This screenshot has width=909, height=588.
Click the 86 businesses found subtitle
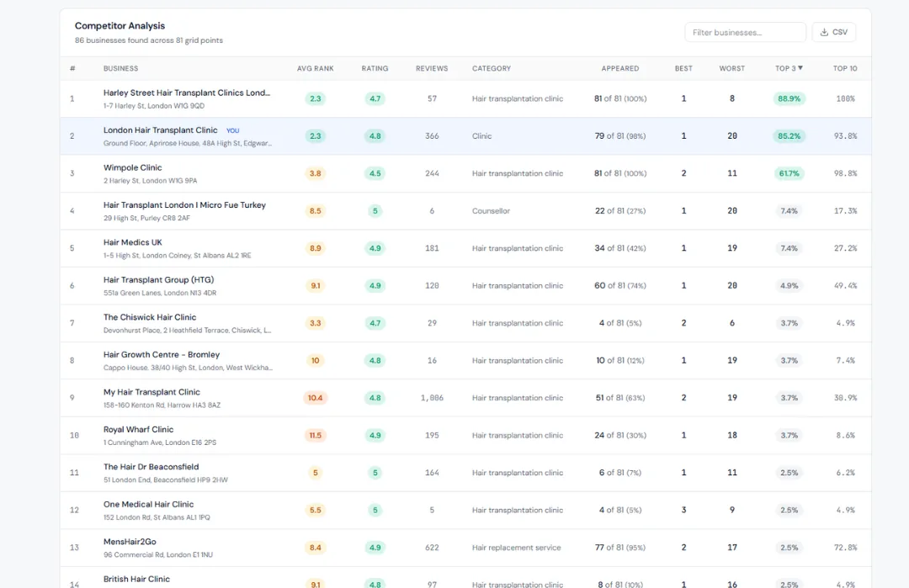tap(148, 40)
